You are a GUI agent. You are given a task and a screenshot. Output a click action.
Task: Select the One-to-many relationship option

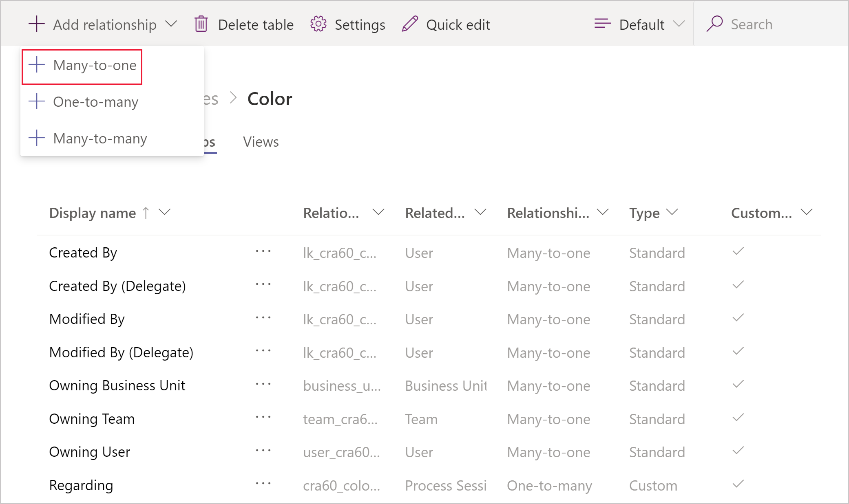95,101
